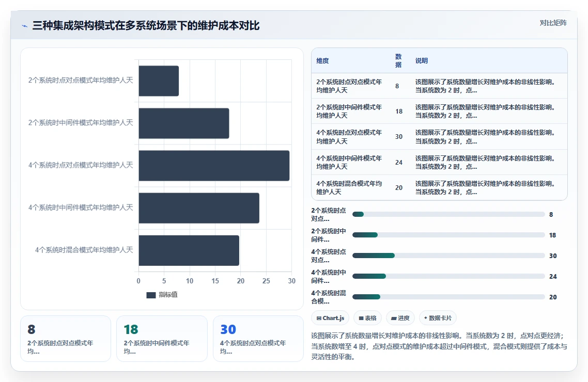Click the x-axis tick label 25

[266, 281]
